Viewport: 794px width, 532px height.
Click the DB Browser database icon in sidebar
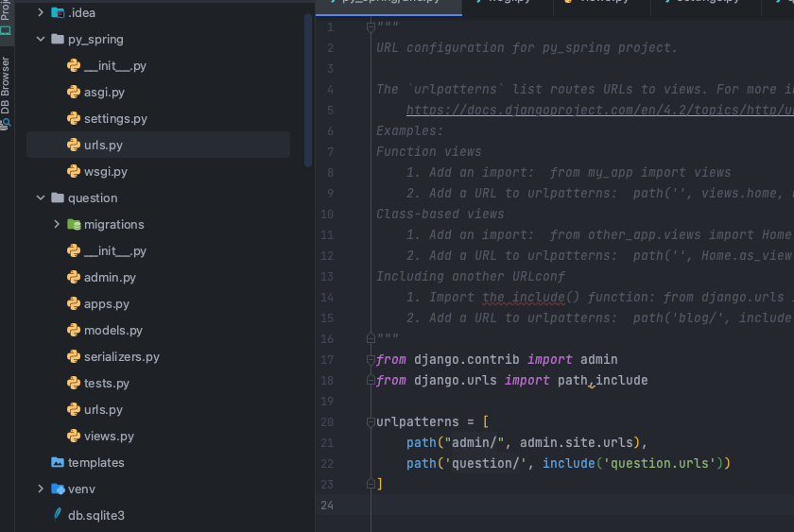coord(5,123)
